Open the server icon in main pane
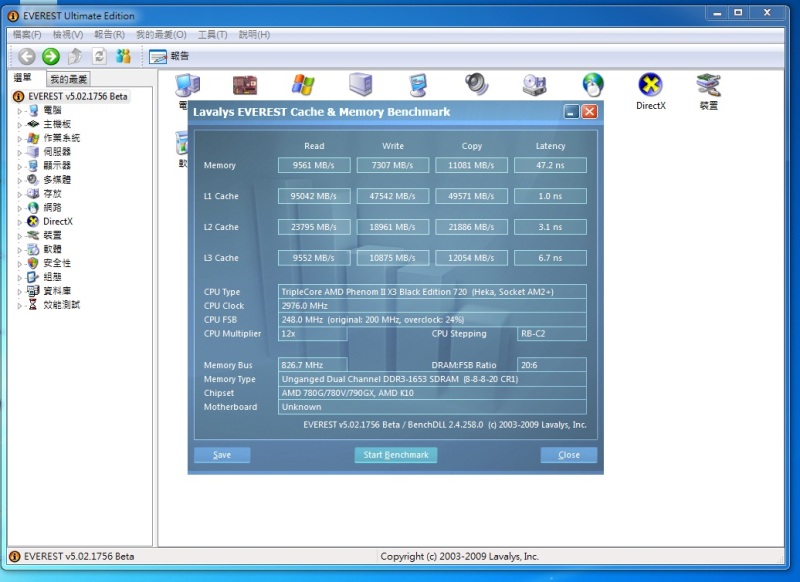The image size is (800, 582). [x=361, y=84]
